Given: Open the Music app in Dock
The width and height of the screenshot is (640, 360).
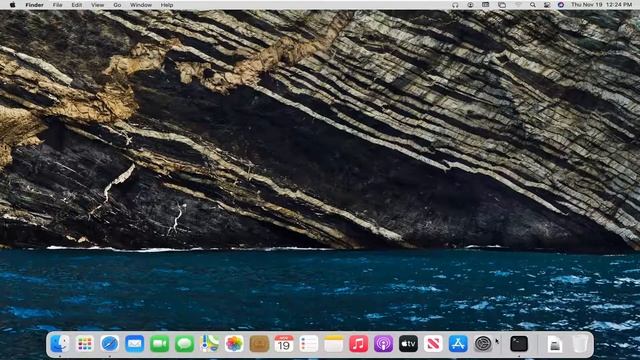Looking at the screenshot, I should click(359, 344).
